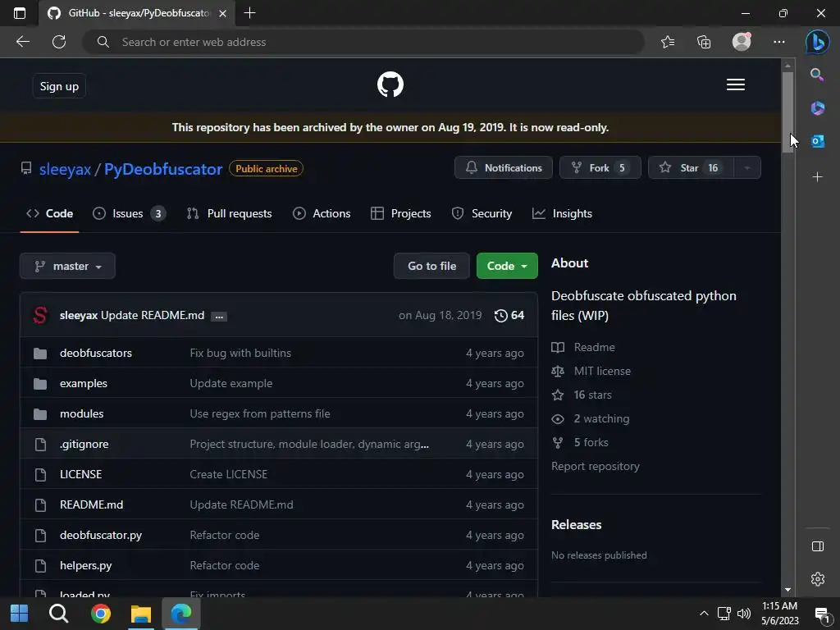The height and width of the screenshot is (630, 840).
Task: Toggle the sidebar panel layout icon
Action: click(x=817, y=546)
